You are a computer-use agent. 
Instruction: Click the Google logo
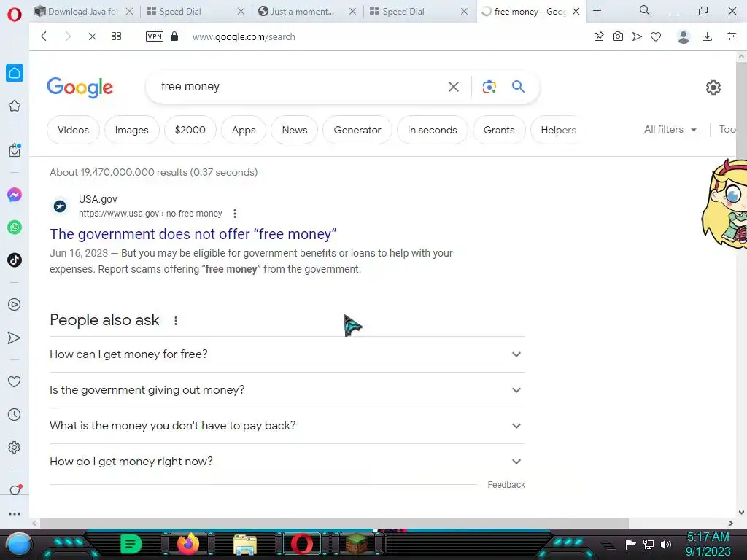(80, 87)
